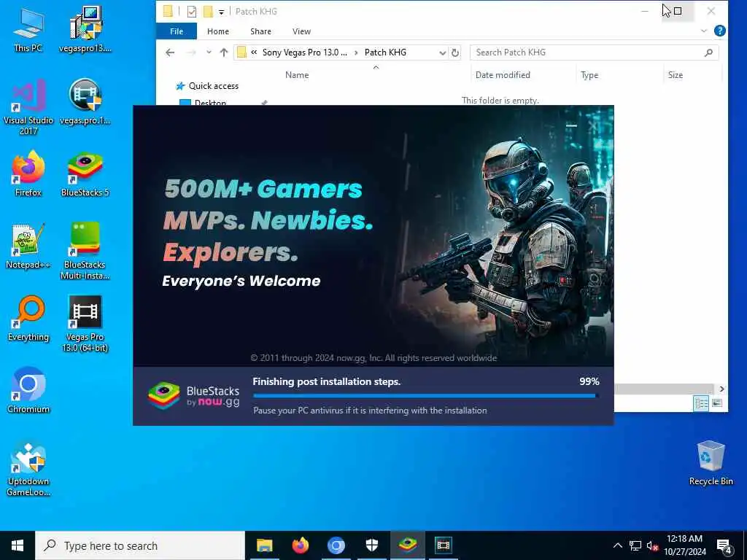Launch Firefox desktop shortcut
This screenshot has width=747, height=560.
[x=28, y=174]
